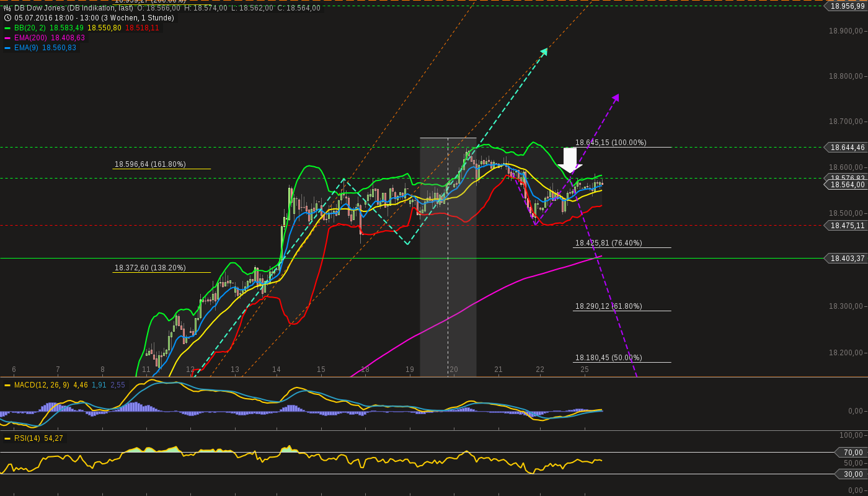Click the yellow MACD legend line marker
868x496 pixels.
pos(7,384)
